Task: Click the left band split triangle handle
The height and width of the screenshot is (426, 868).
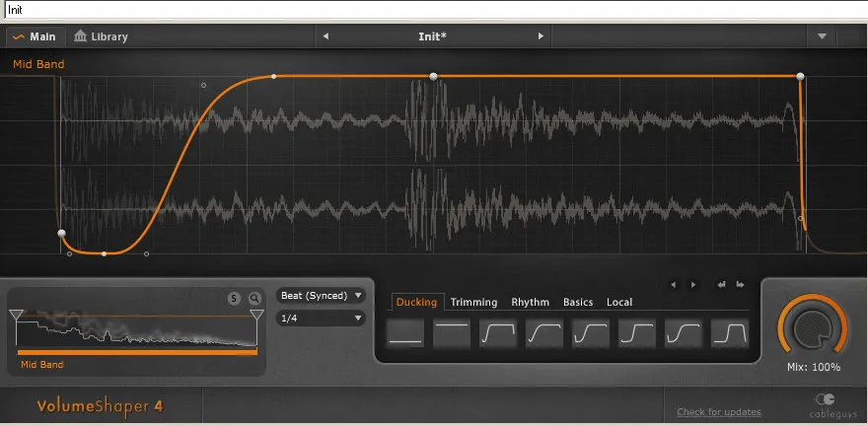Action: click(x=17, y=315)
